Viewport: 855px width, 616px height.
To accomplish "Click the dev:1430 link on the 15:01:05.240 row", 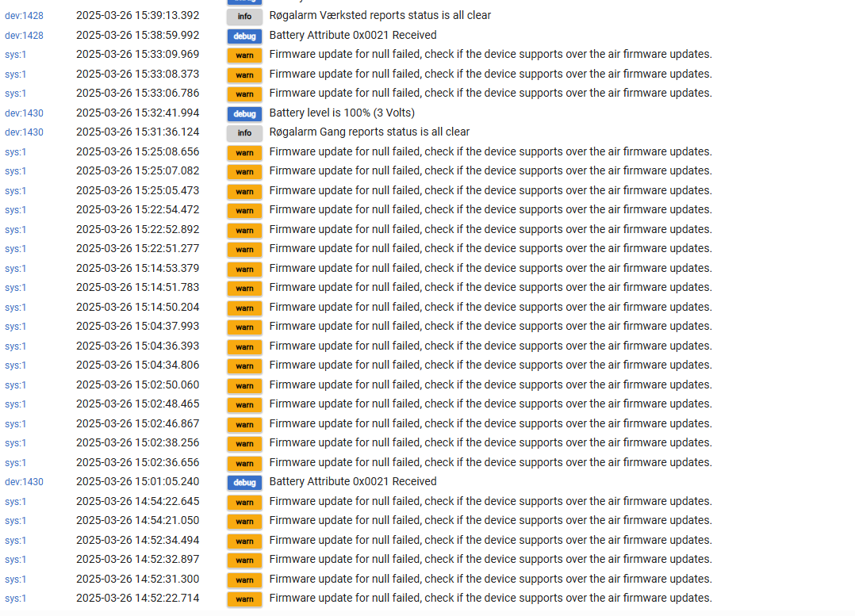I will 24,482.
